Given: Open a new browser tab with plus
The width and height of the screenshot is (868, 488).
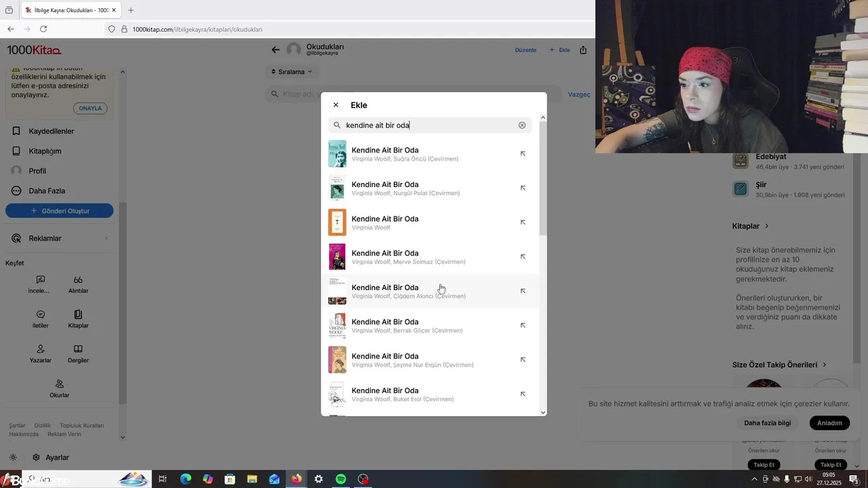Looking at the screenshot, I should [131, 10].
